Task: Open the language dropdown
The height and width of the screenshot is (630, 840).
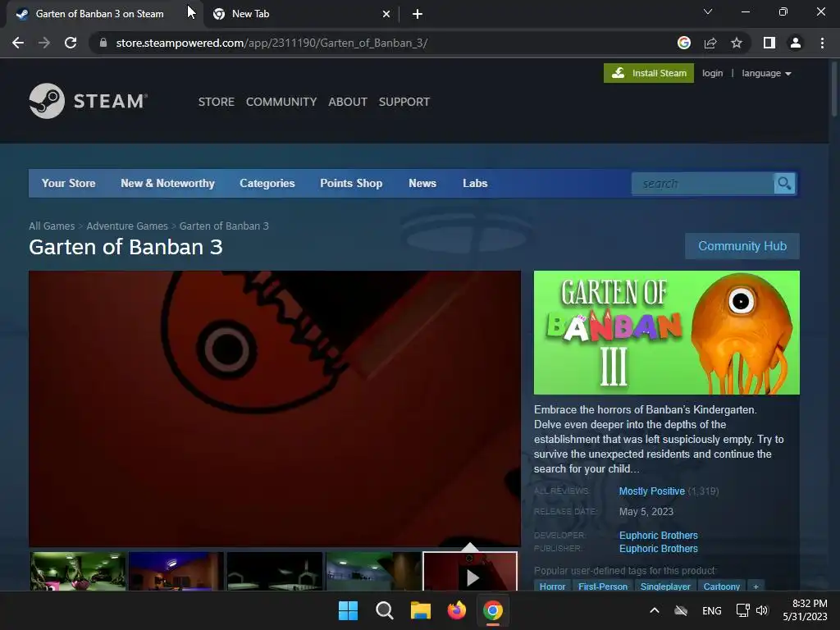Action: coord(766,73)
